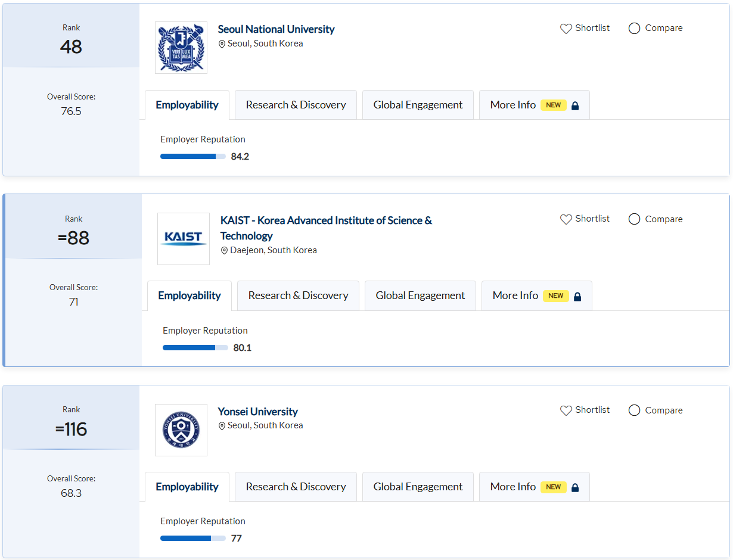Click the Employer Reputation label in the Seoul National University card
733x560 pixels.
[x=203, y=139]
